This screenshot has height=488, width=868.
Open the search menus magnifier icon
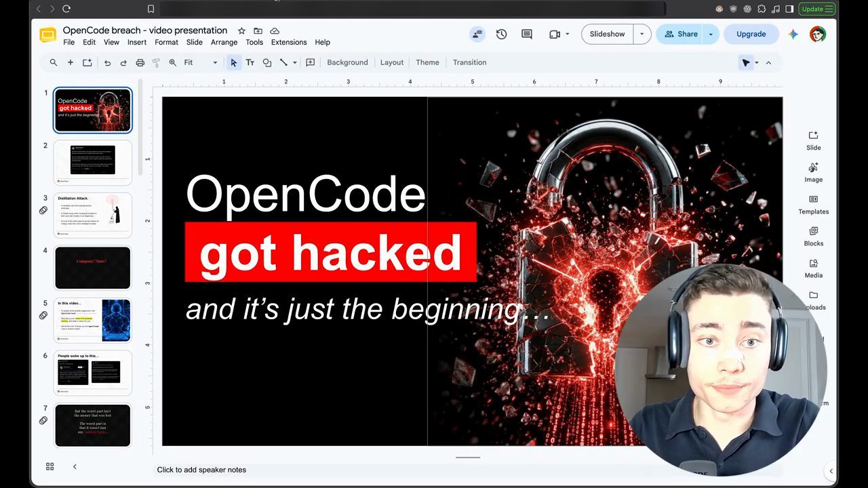54,62
